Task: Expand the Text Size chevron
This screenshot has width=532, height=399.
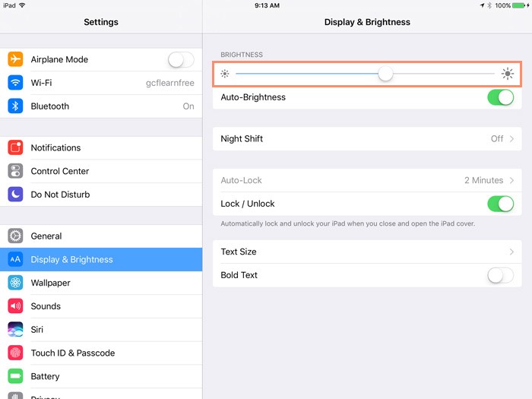Action: pyautogui.click(x=511, y=252)
